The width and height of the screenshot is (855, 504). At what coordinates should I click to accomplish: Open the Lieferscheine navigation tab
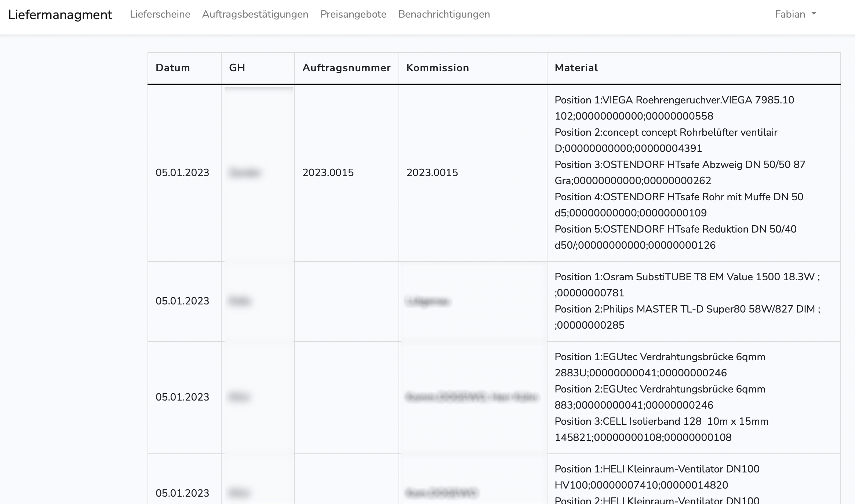tap(160, 14)
